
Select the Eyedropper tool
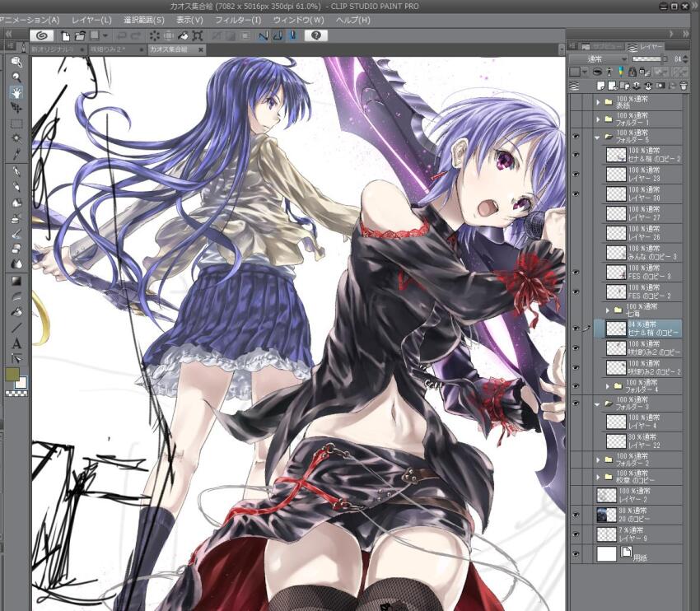coord(16,155)
